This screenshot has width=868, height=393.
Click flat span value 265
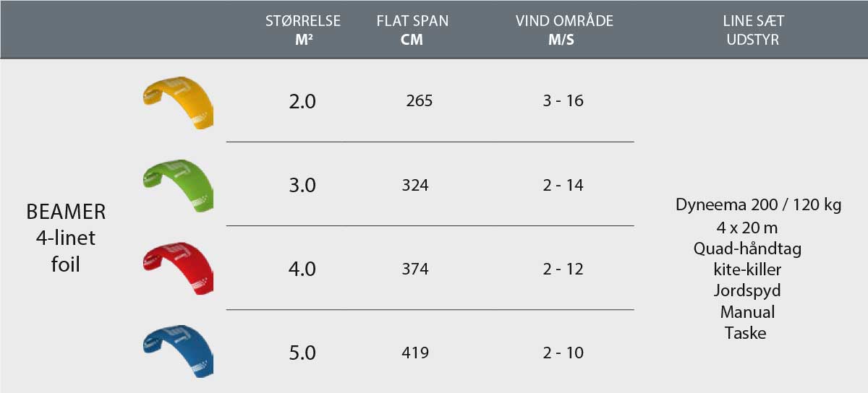tap(420, 101)
